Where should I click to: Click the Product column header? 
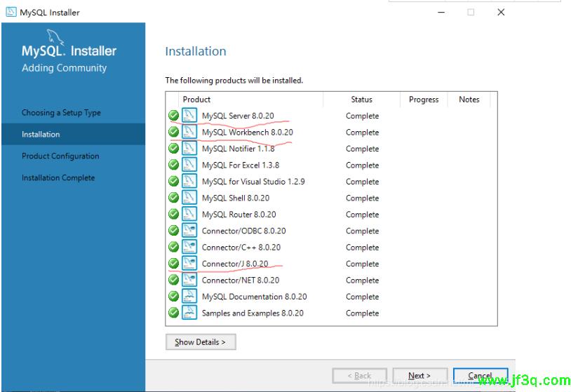pyautogui.click(x=197, y=100)
